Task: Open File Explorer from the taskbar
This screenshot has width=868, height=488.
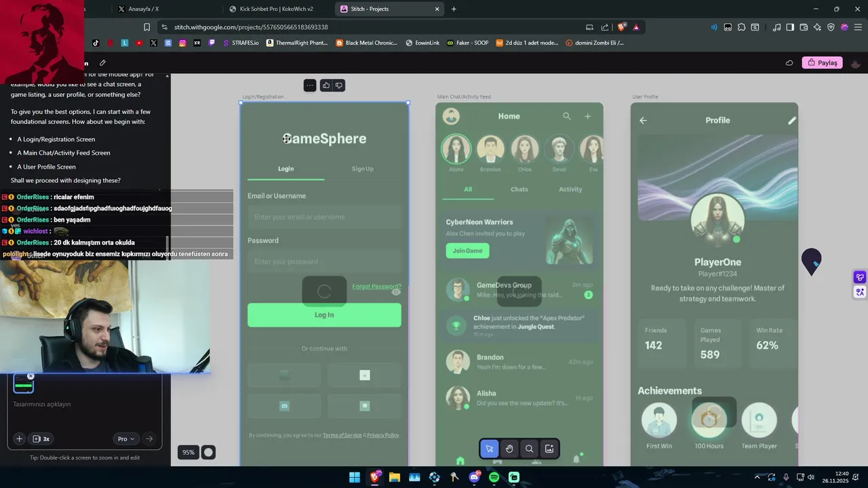Action: pos(395,477)
